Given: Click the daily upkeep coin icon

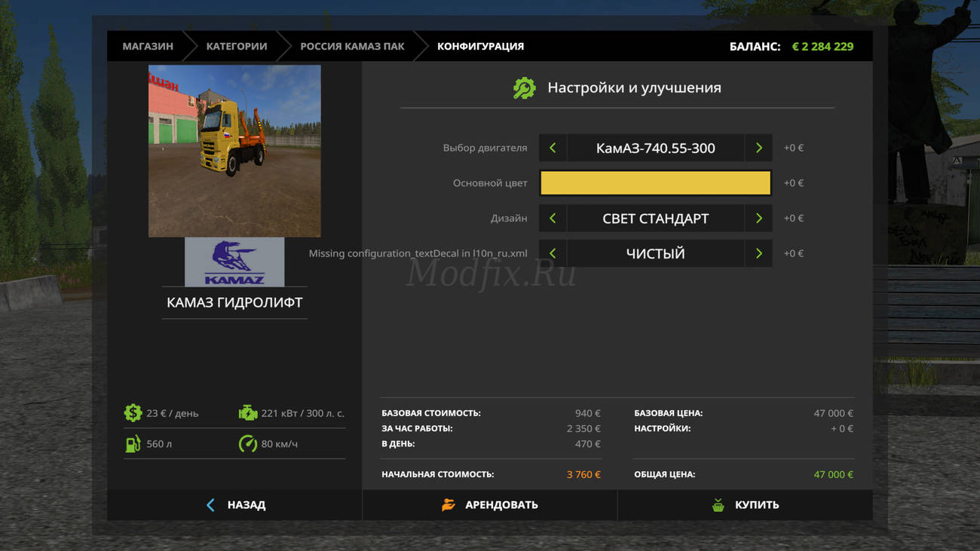Looking at the screenshot, I should [x=133, y=413].
